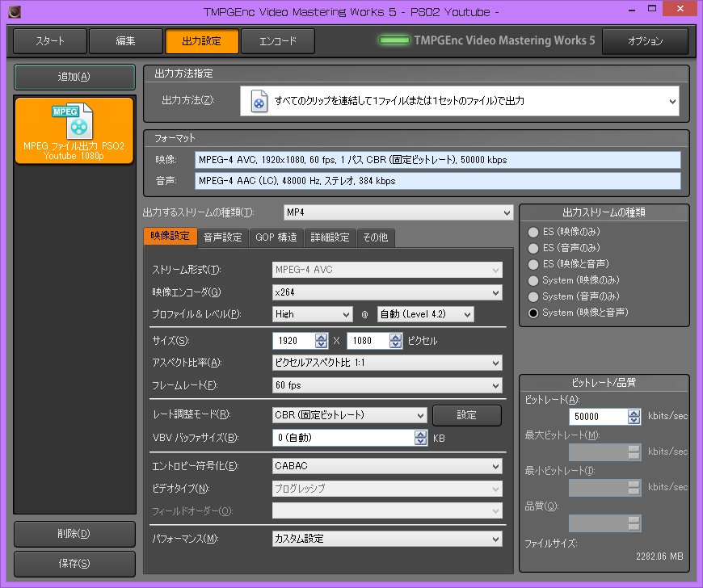Click the ビットレート 50000 stepper arrows
The width and height of the screenshot is (703, 588).
pyautogui.click(x=634, y=416)
